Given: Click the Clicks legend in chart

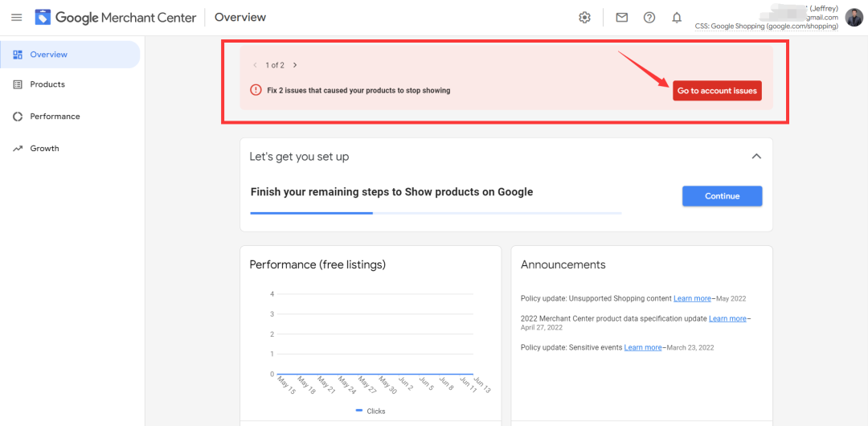Looking at the screenshot, I should pyautogui.click(x=371, y=411).
